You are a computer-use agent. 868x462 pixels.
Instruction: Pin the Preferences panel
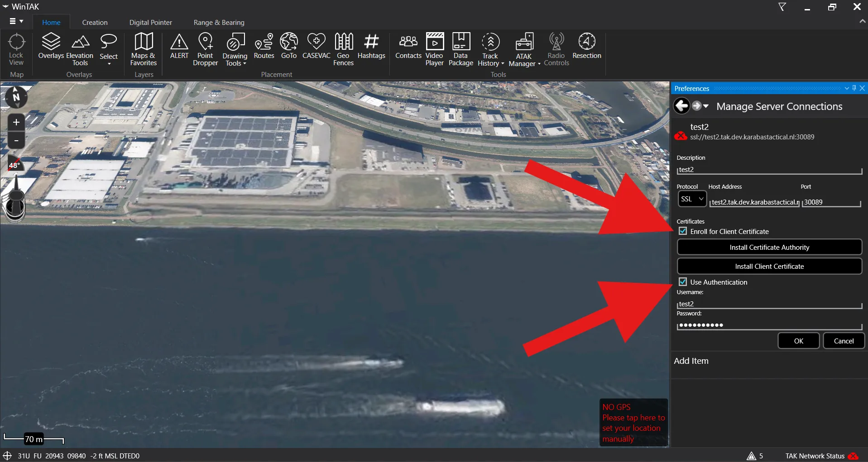click(x=854, y=88)
